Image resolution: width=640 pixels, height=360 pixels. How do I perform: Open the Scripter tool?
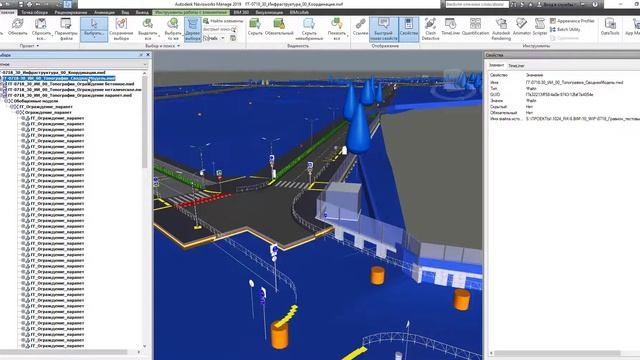click(540, 27)
